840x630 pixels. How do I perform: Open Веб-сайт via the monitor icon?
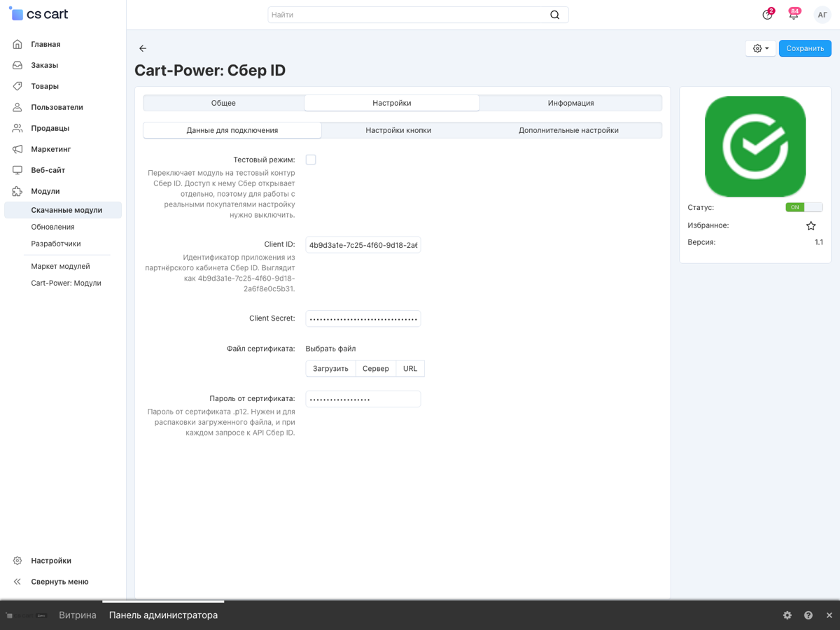tap(17, 170)
